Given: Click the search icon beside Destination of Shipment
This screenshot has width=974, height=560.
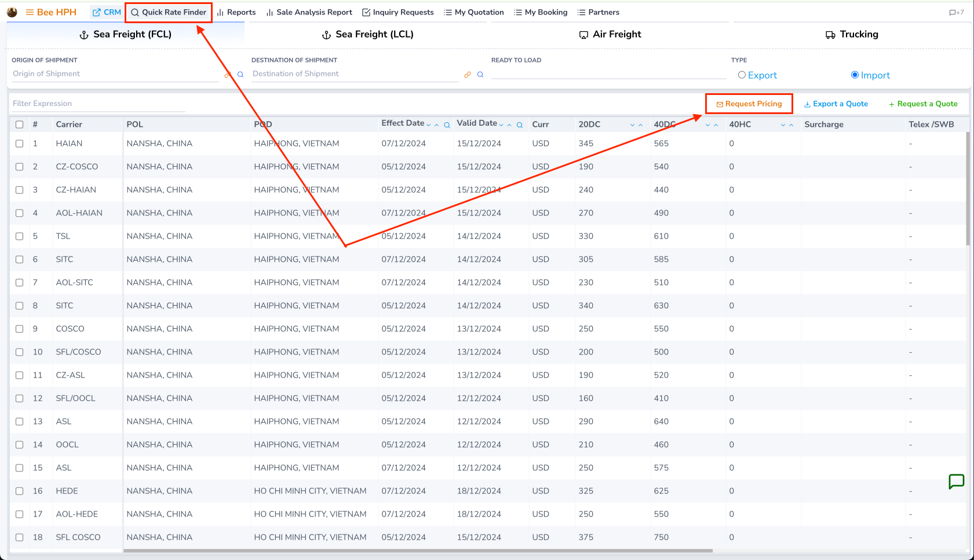Looking at the screenshot, I should tap(480, 75).
